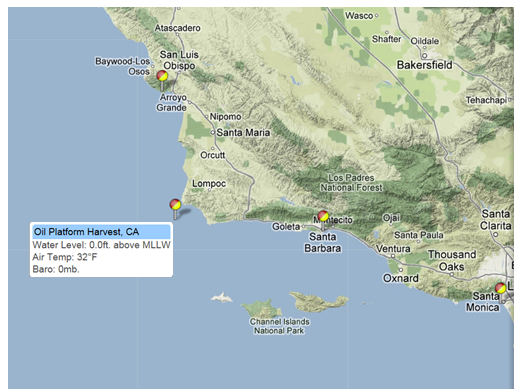Image resolution: width=515 pixels, height=392 pixels.
Task: Click the station pin near San Luis Obispo
Action: click(162, 78)
